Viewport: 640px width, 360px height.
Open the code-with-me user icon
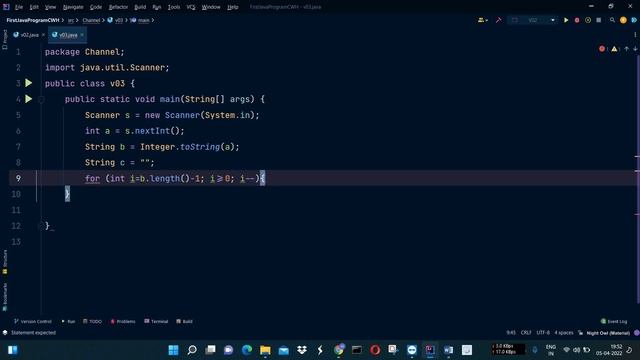pyautogui.click(x=481, y=20)
